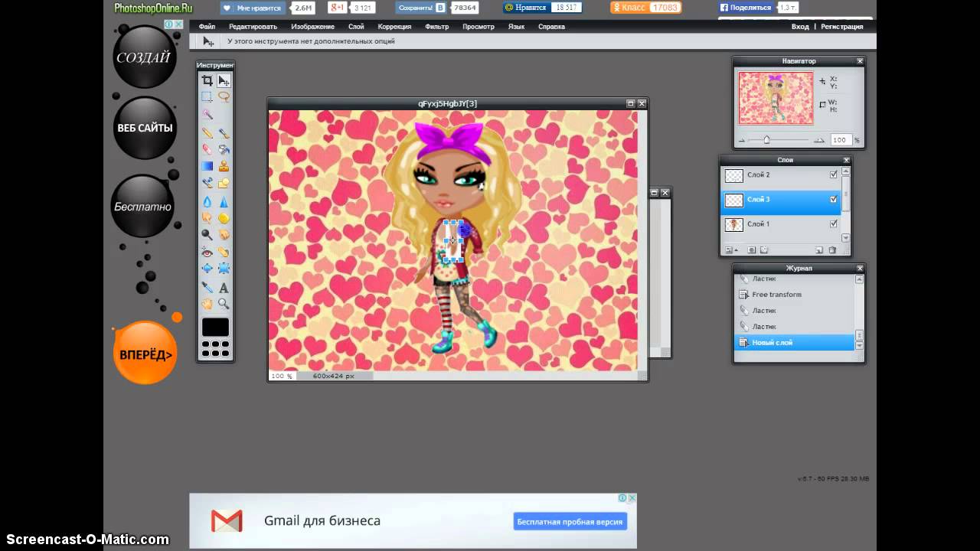Open the Слой menu
980x551 pixels.
click(356, 27)
